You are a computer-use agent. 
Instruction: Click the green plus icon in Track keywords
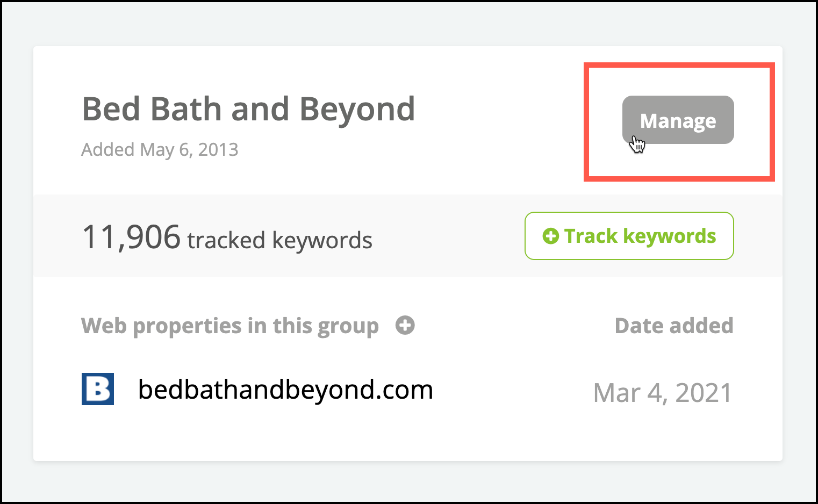coord(550,236)
